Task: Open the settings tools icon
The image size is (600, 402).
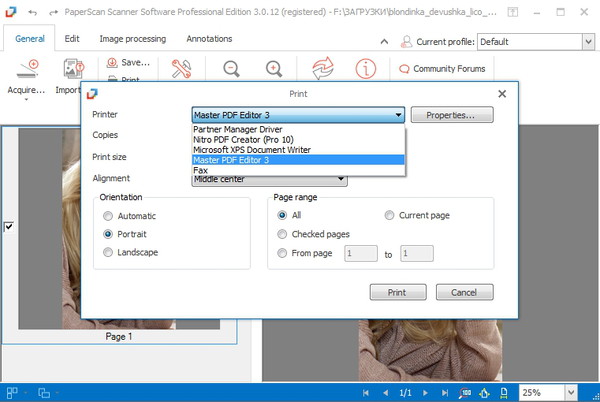Action: 181,69
